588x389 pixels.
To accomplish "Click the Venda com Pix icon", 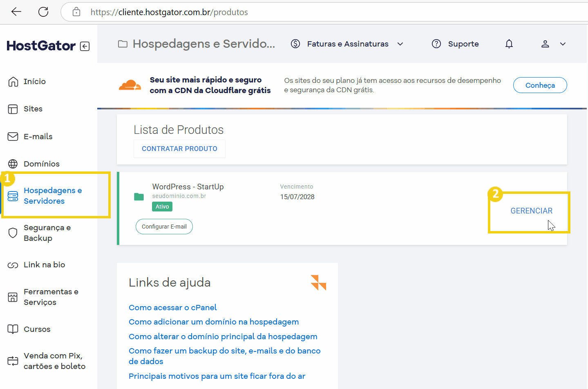I will 13,361.
